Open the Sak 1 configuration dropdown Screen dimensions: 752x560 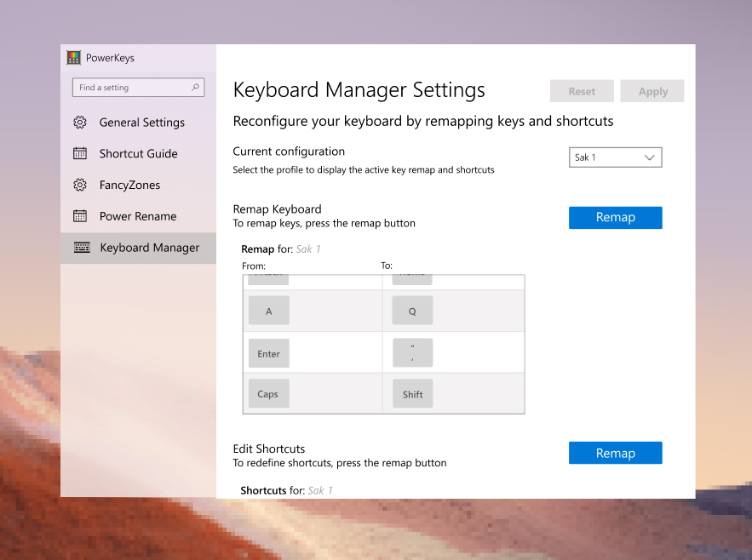615,157
